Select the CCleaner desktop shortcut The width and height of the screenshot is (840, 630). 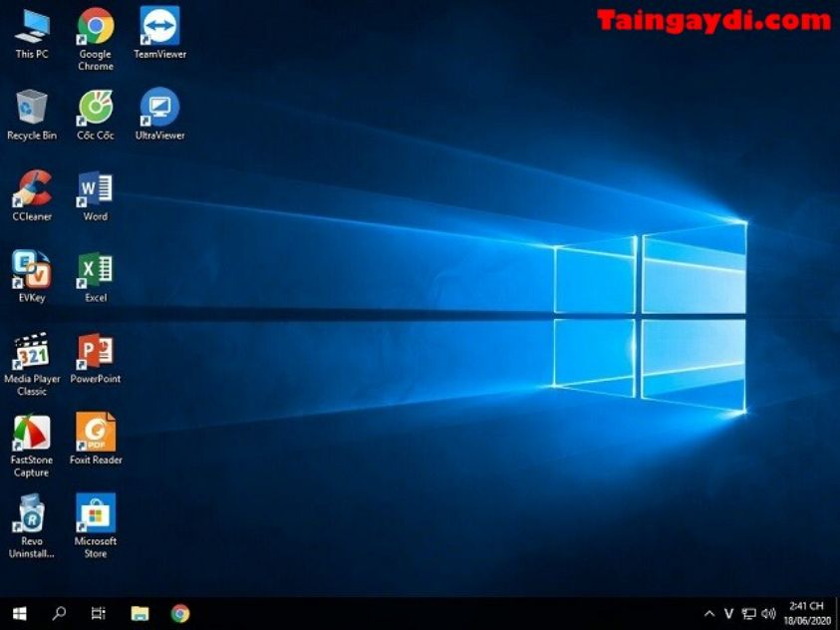point(32,195)
